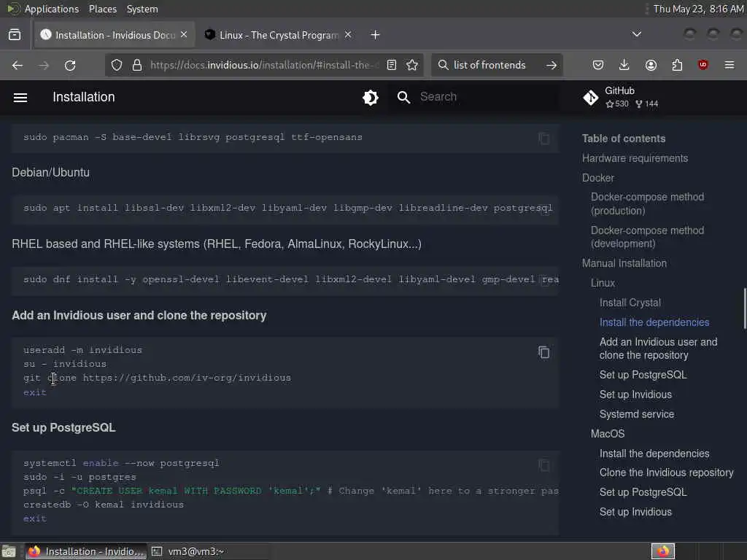
Task: Open the docs navigation drawer hamburger icon
Action: click(x=20, y=98)
